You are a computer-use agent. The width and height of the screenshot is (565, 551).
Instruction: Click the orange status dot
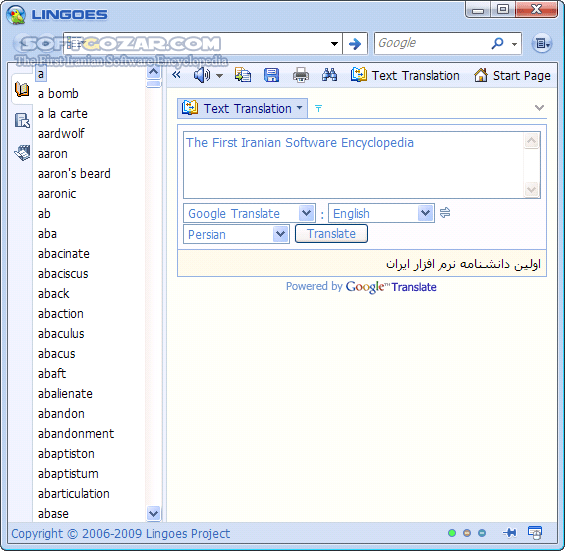point(467,533)
